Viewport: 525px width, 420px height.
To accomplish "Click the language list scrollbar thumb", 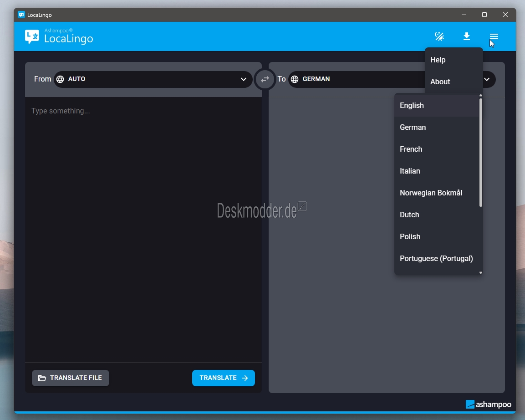I will point(481,153).
